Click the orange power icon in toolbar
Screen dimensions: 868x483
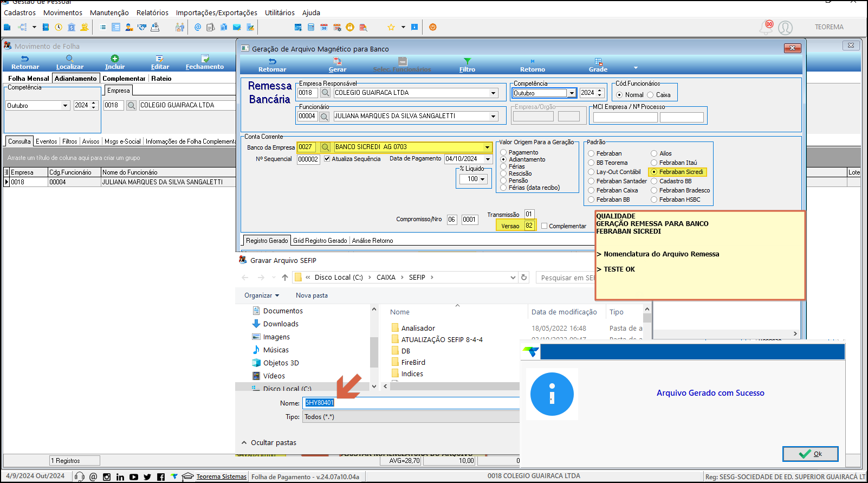coord(433,27)
